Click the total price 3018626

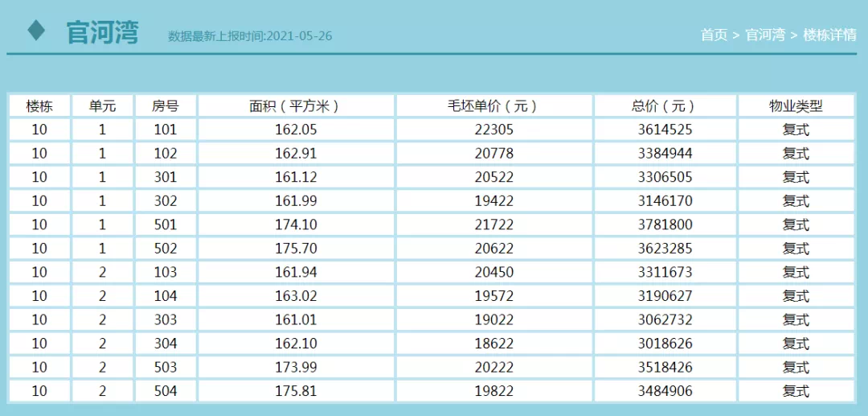pos(665,344)
